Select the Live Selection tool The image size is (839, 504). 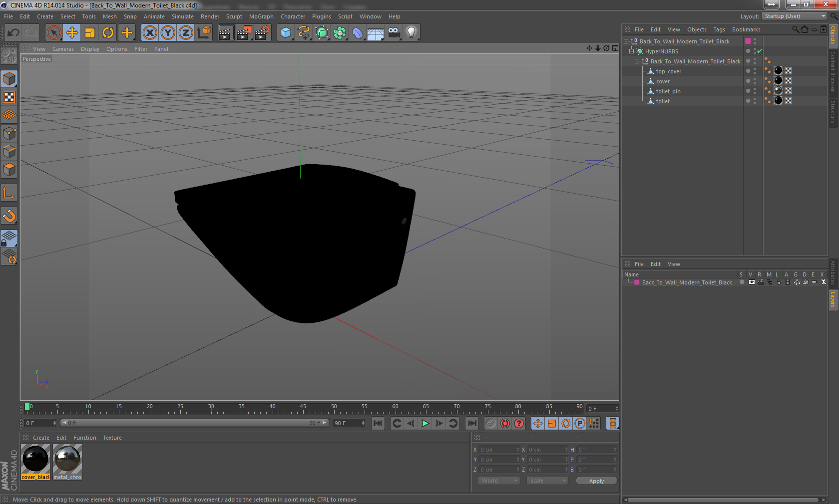tap(53, 33)
